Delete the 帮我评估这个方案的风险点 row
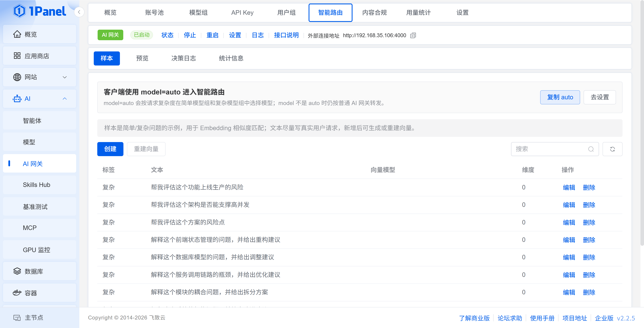 pyautogui.click(x=589, y=222)
